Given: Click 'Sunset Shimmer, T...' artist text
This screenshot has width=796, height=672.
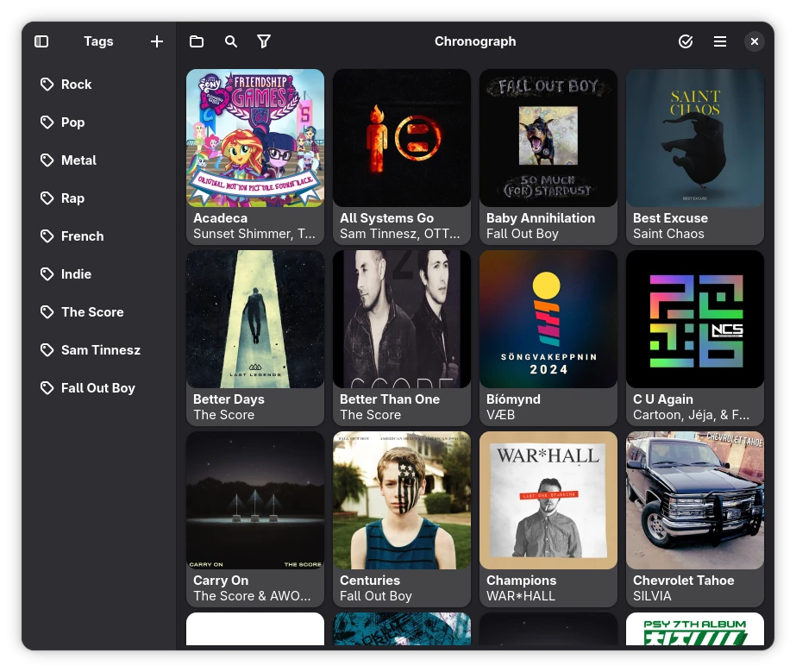Looking at the screenshot, I should [254, 234].
